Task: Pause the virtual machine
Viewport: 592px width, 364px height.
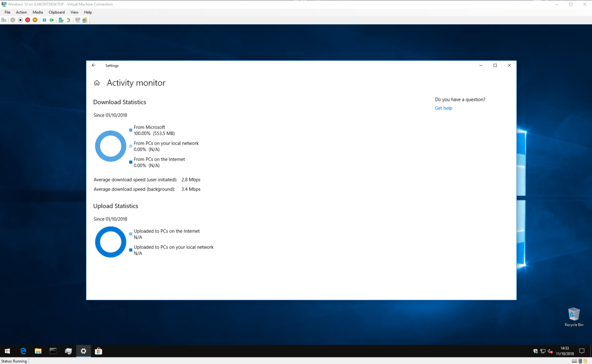Action: (45, 20)
